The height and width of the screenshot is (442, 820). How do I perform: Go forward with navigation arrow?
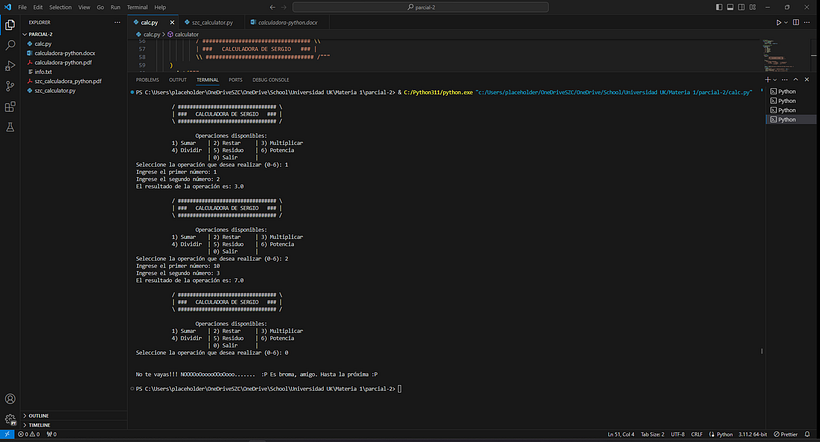[x=284, y=7]
